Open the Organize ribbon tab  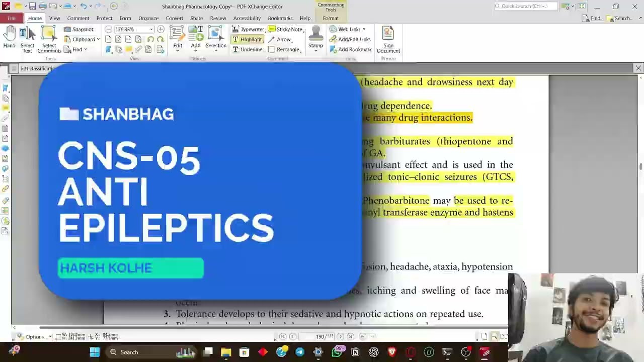click(148, 18)
